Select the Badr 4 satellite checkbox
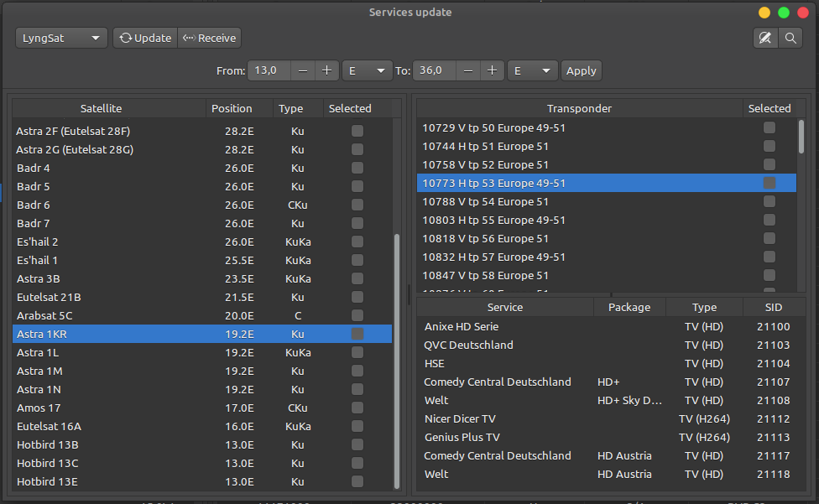 tap(357, 168)
